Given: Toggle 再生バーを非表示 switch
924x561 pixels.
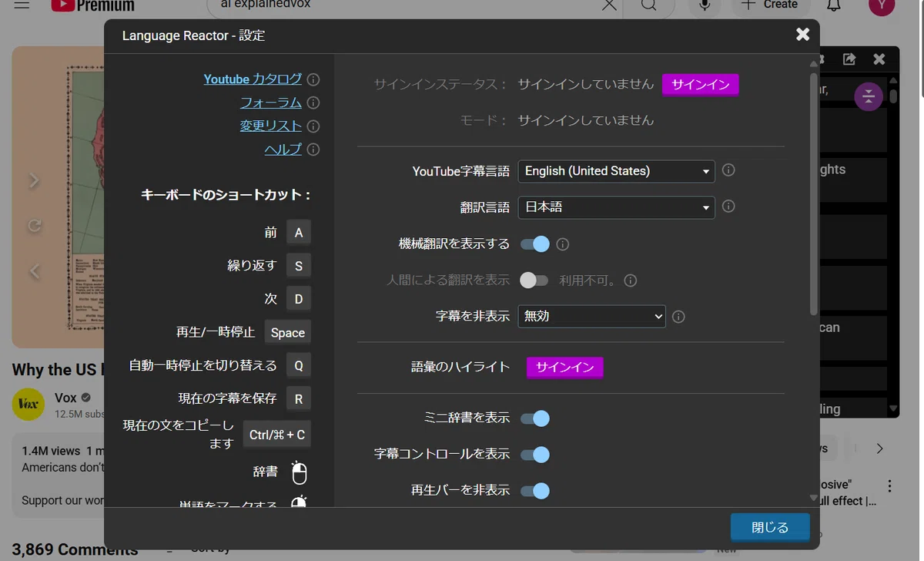Looking at the screenshot, I should tap(535, 490).
